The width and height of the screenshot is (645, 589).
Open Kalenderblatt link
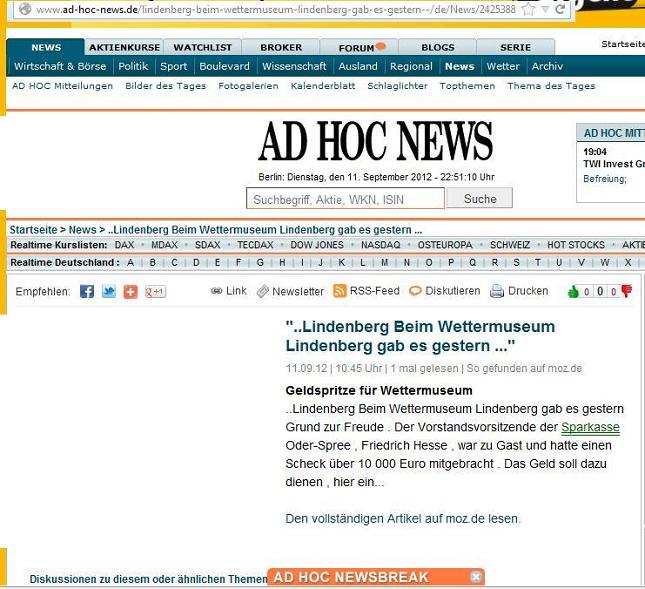coord(323,86)
